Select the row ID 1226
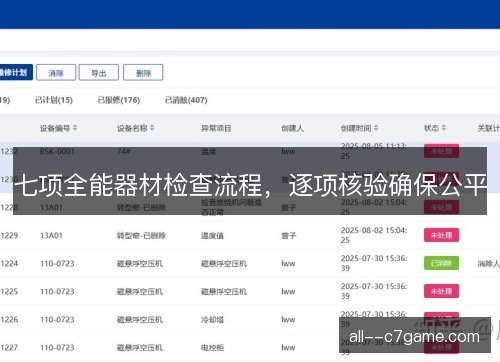Viewport: 500px width, 362px height. (x=9, y=320)
